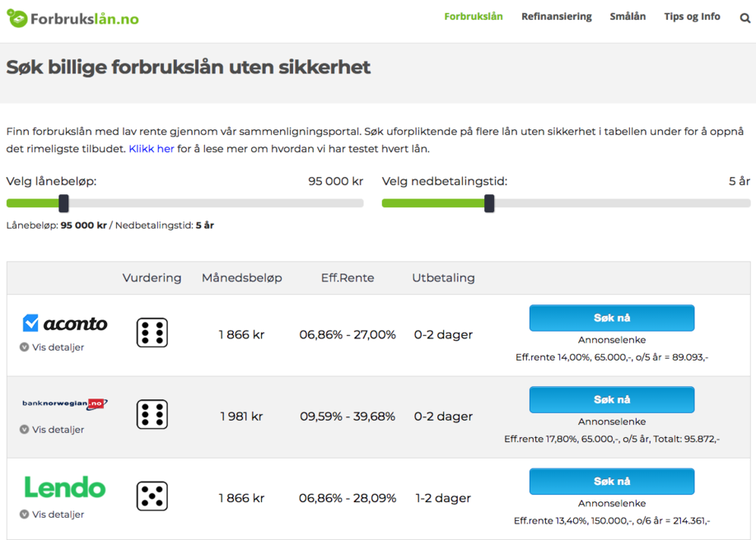Viewport: 756px width, 540px height.
Task: Click the dice rating for Bank Norwegian
Action: coord(152,415)
